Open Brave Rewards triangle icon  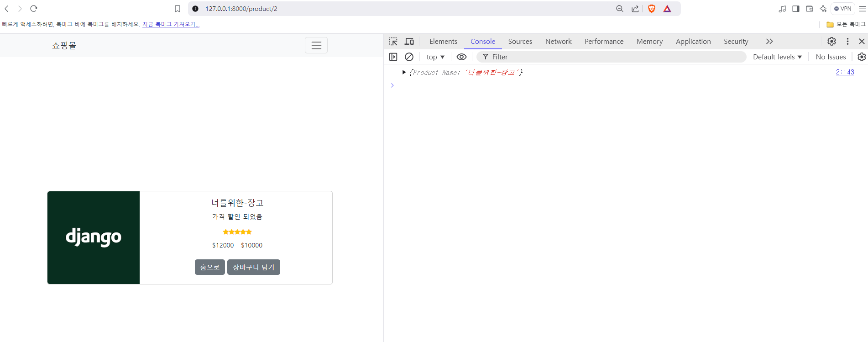click(x=667, y=9)
